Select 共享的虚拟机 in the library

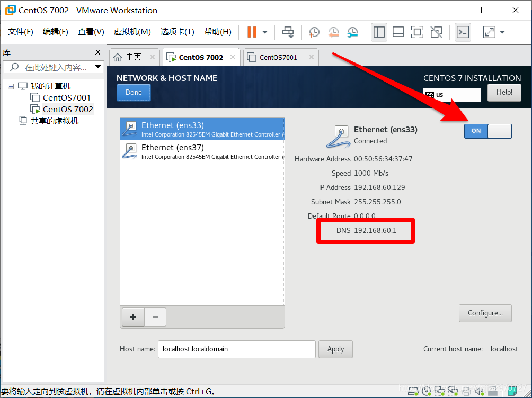54,121
